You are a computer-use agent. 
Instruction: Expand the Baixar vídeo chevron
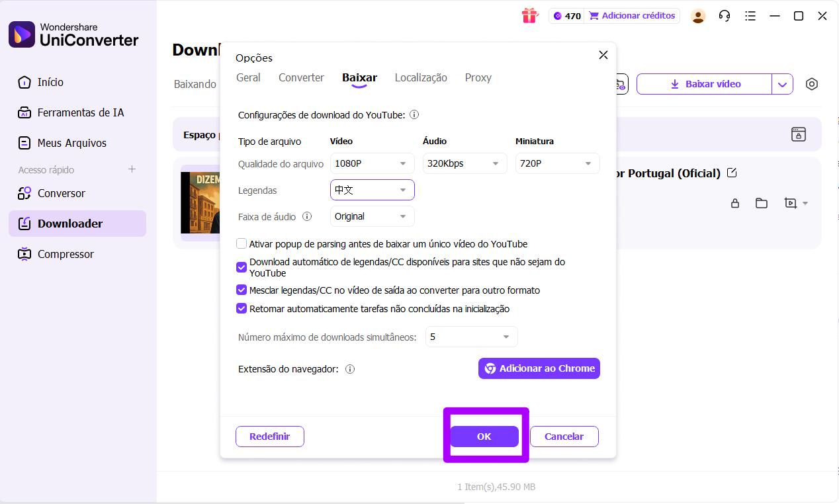783,84
